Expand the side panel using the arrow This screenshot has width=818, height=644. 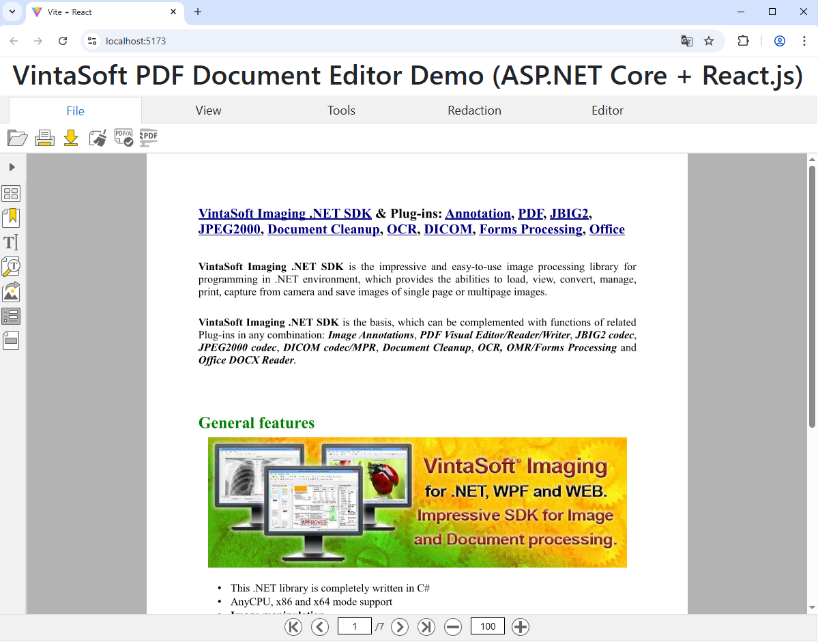tap(12, 167)
